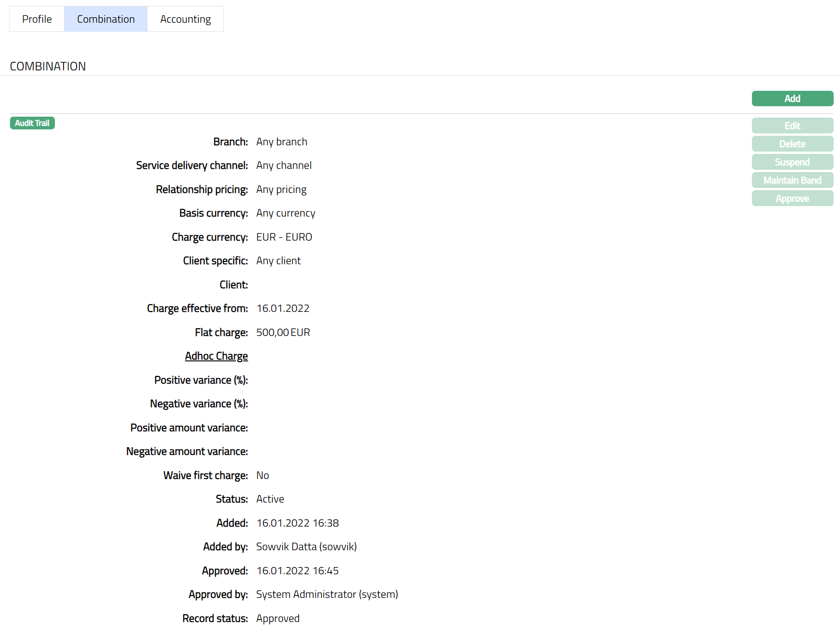The width and height of the screenshot is (840, 636).
Task: View the Audit Trail
Action: click(x=32, y=123)
